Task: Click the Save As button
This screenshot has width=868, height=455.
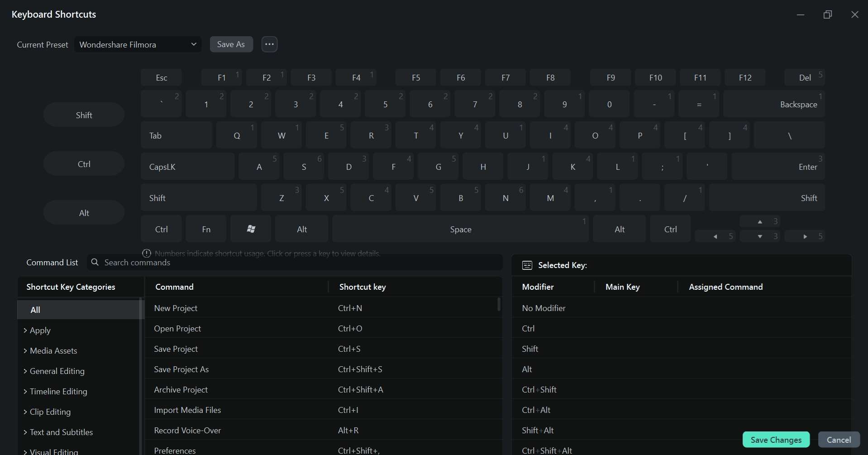Action: (231, 44)
